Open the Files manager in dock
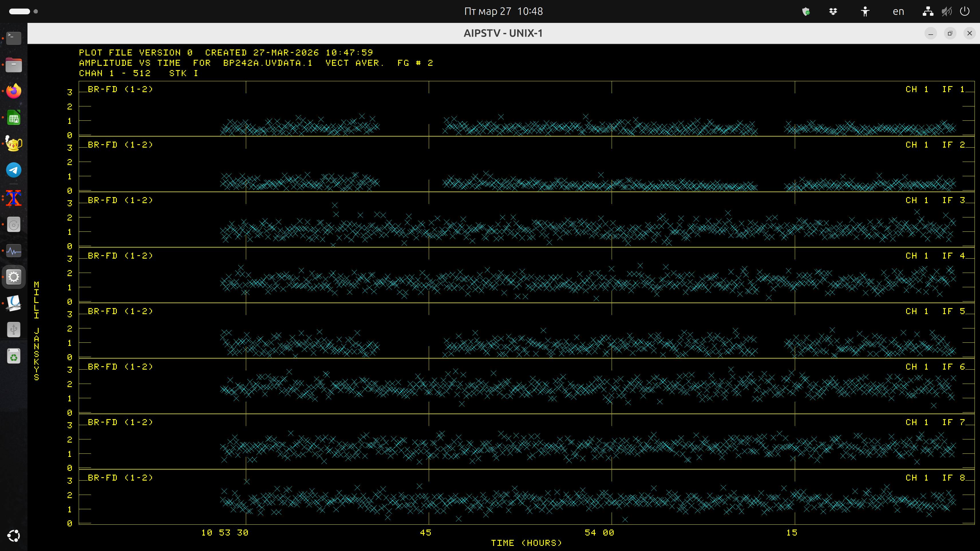The width and height of the screenshot is (980, 551). point(14,65)
